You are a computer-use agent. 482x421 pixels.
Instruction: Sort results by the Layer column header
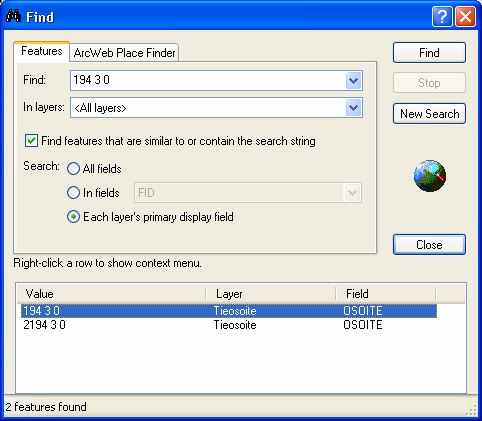[271, 294]
